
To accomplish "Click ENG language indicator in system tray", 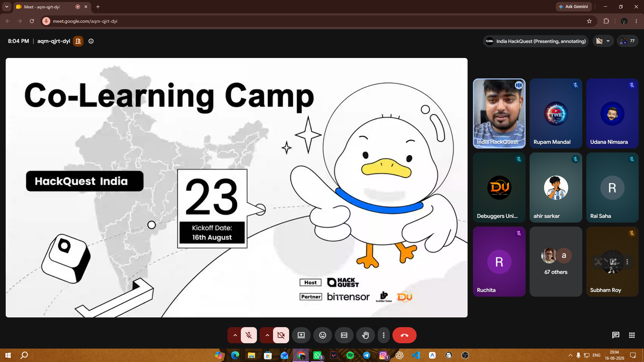I will pyautogui.click(x=596, y=355).
